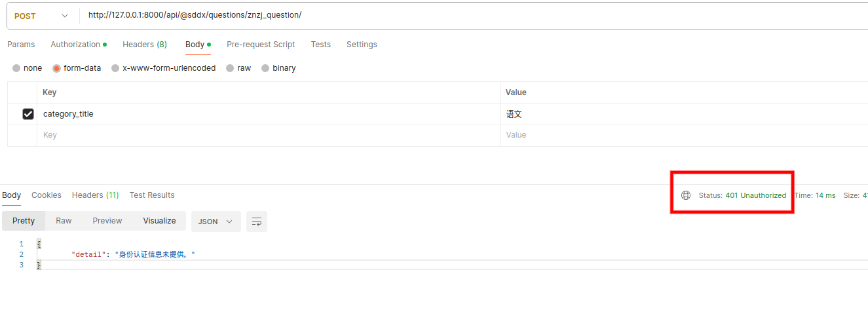Choose the raw body radio option

click(x=230, y=68)
